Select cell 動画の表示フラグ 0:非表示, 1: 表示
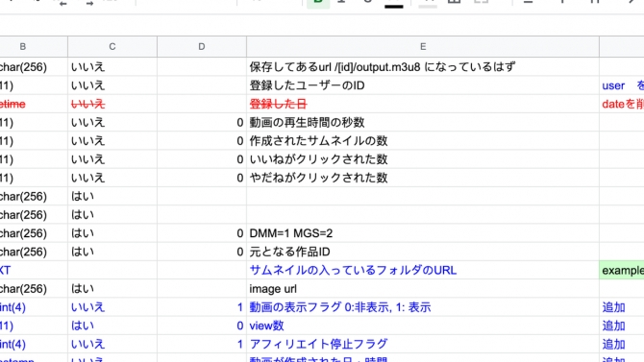 point(423,307)
